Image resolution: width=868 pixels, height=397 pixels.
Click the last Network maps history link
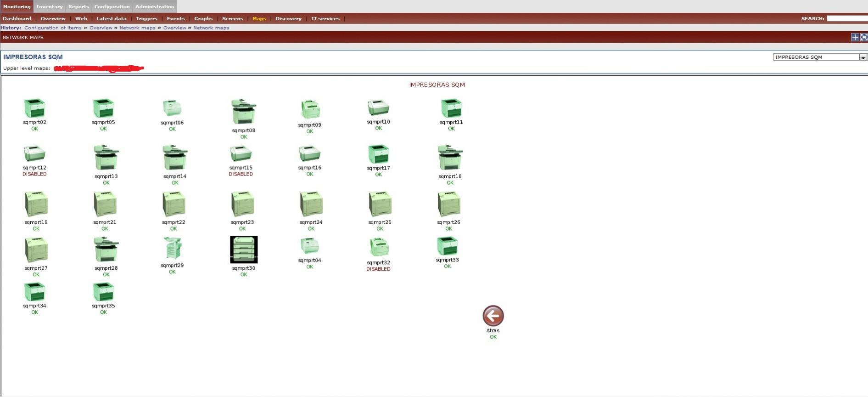pos(211,28)
